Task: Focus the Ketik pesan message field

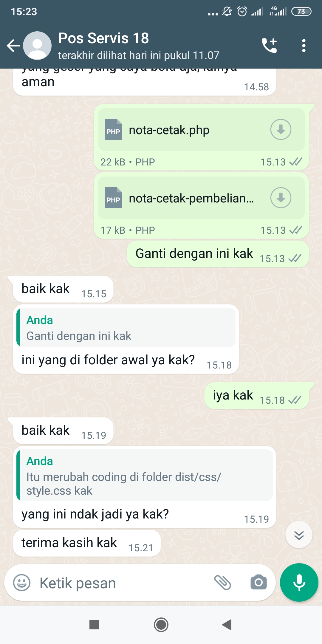Action: tap(122, 583)
